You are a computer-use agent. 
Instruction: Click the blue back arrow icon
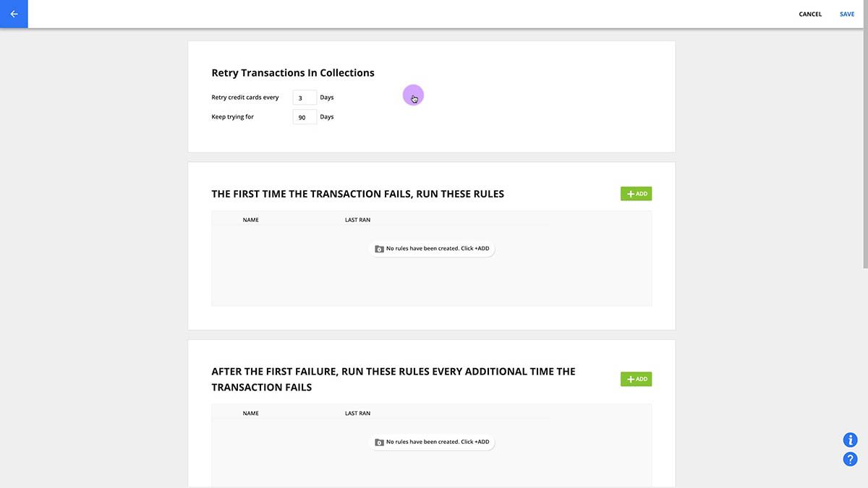pyautogui.click(x=14, y=14)
